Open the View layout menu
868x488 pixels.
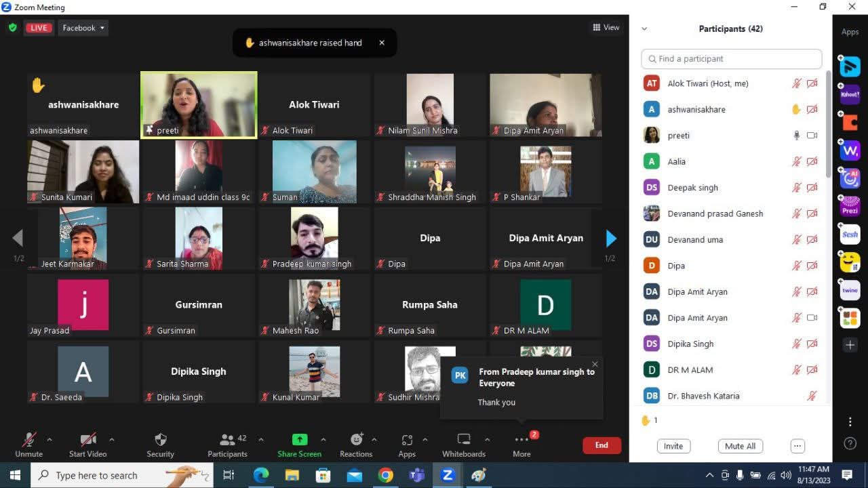(x=606, y=28)
